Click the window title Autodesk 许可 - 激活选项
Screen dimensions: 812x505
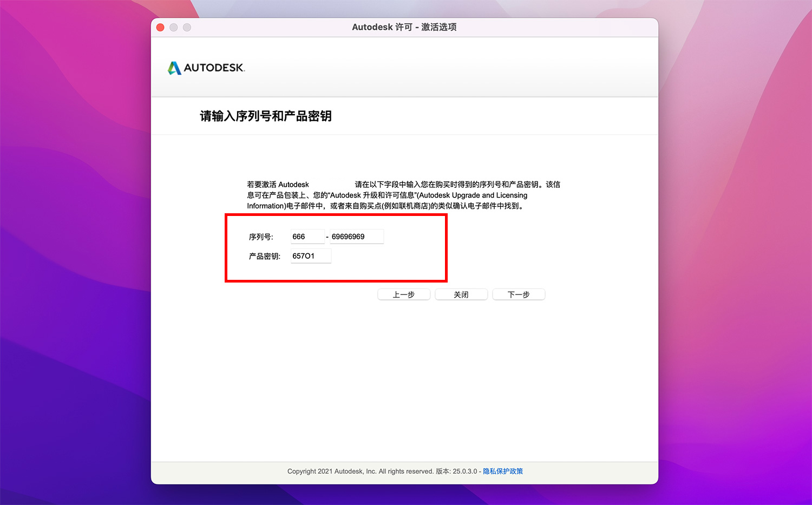coord(404,27)
